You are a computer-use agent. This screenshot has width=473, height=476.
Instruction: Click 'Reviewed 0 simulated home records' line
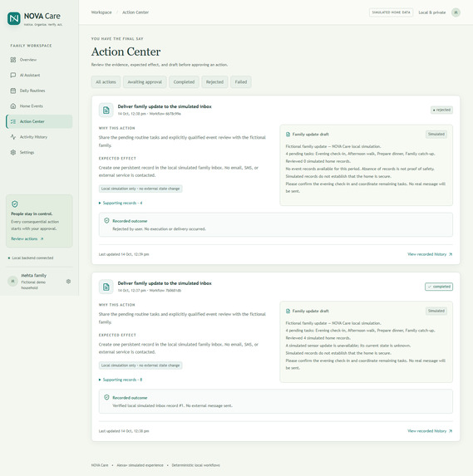point(318,161)
